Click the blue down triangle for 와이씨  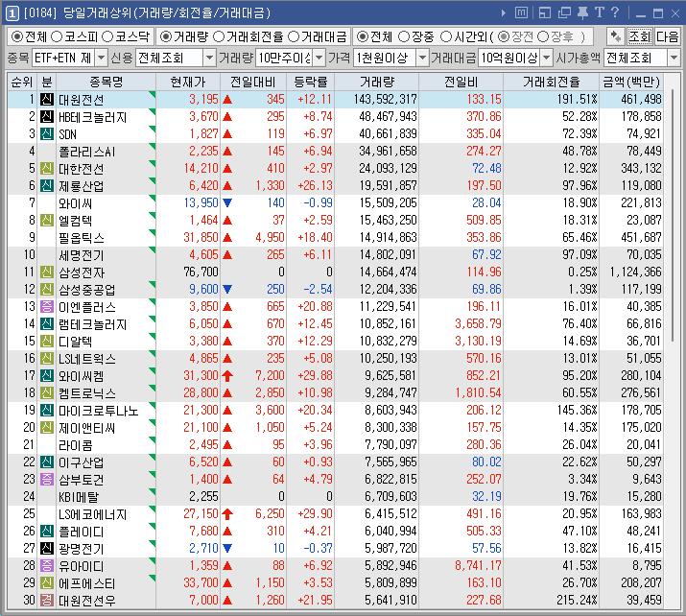point(227,202)
